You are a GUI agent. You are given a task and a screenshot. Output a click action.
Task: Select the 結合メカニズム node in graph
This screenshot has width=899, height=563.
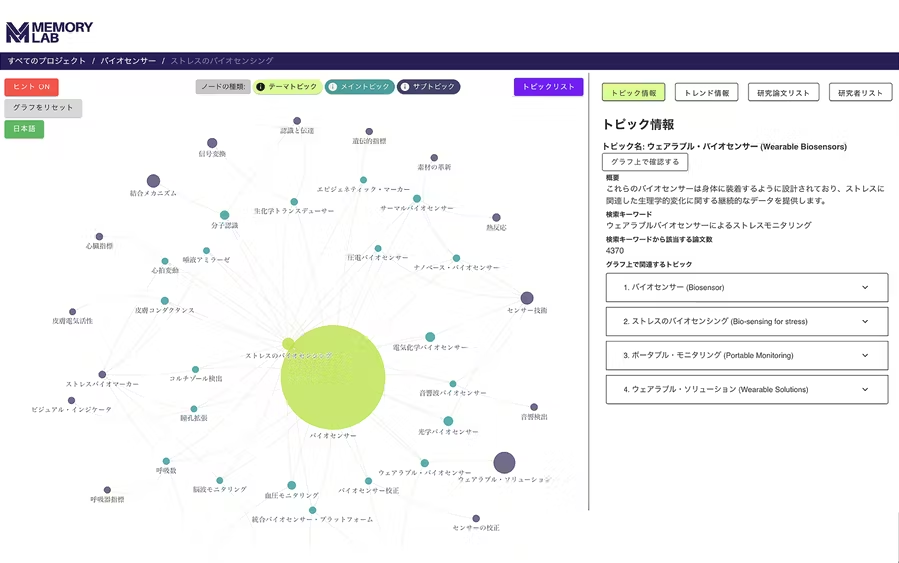[153, 181]
